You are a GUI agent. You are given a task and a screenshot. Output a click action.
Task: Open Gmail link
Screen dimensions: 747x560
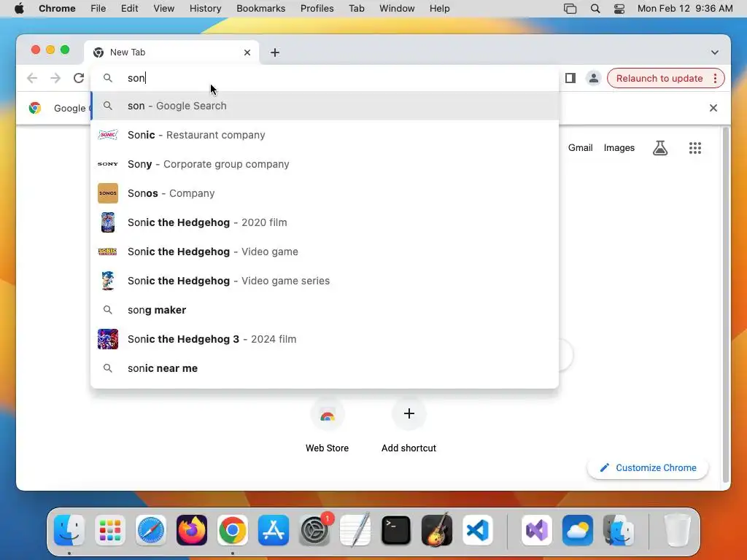pos(580,148)
